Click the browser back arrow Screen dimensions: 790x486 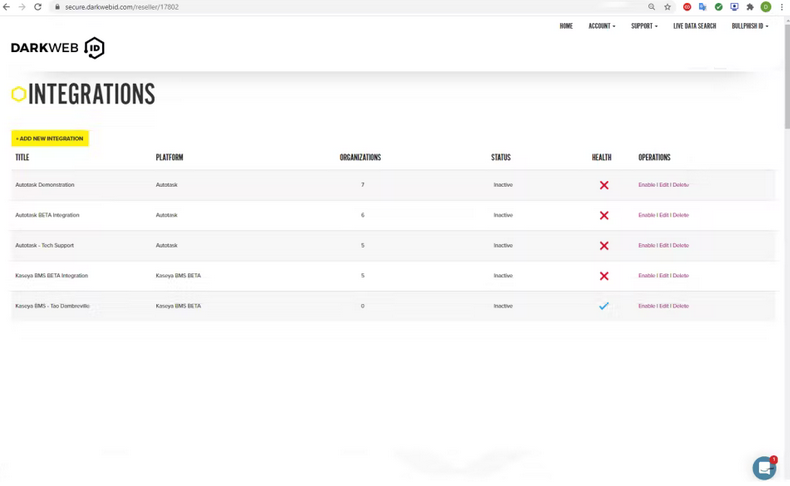click(7, 7)
